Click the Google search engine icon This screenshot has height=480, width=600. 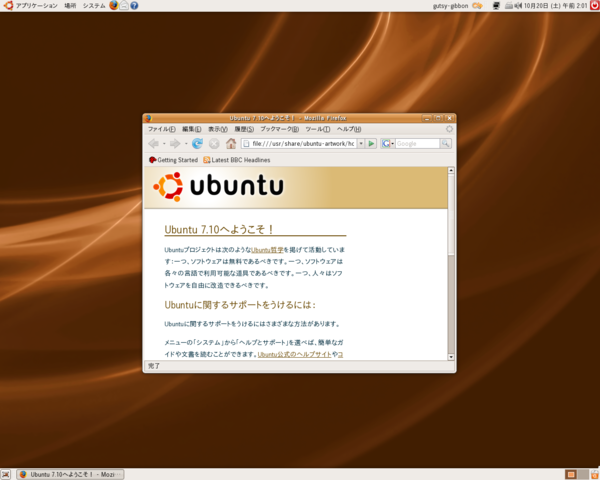click(386, 144)
